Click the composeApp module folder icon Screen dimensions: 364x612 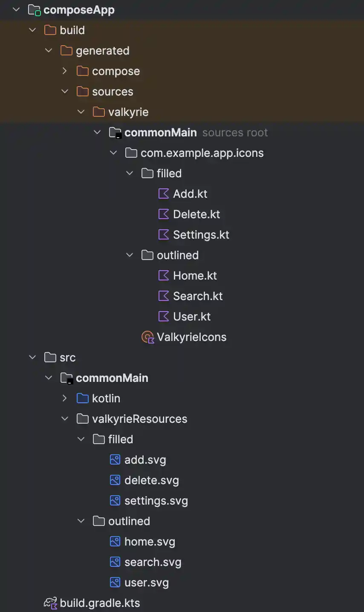click(x=34, y=10)
